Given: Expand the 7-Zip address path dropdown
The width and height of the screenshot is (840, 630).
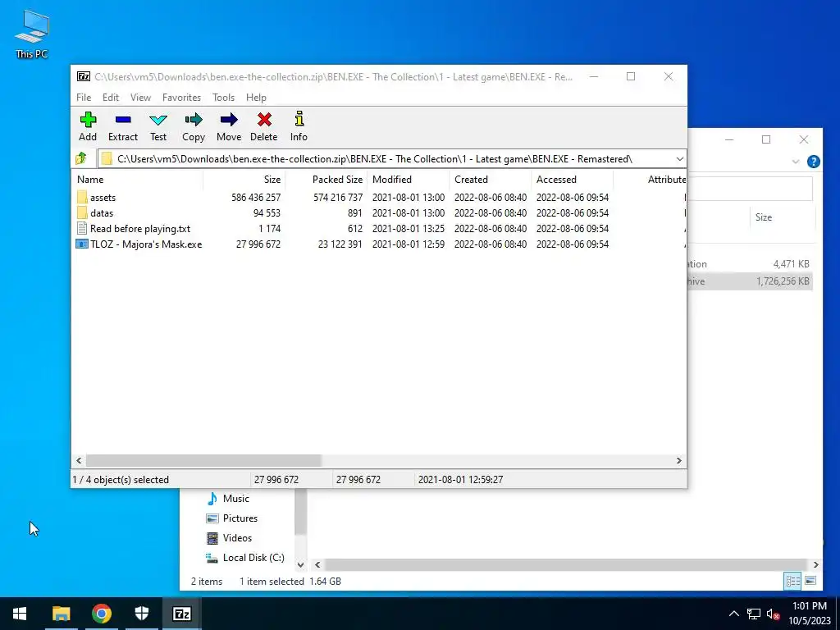Looking at the screenshot, I should coord(679,159).
